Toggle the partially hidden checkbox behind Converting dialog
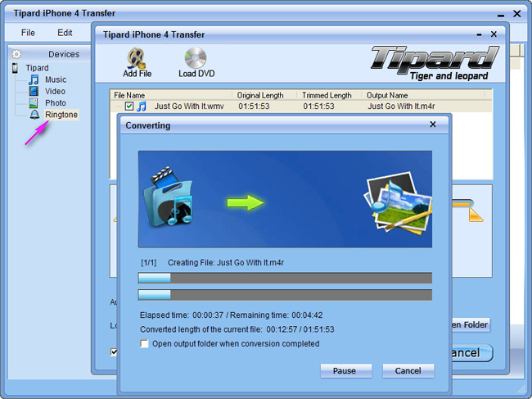Viewport: 532px width, 399px height. click(114, 352)
